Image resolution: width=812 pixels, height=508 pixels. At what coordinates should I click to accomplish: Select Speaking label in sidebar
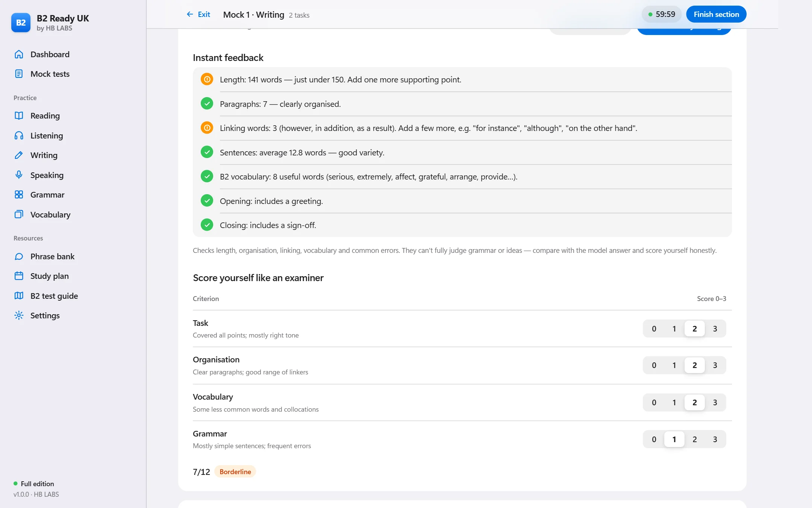click(x=47, y=175)
